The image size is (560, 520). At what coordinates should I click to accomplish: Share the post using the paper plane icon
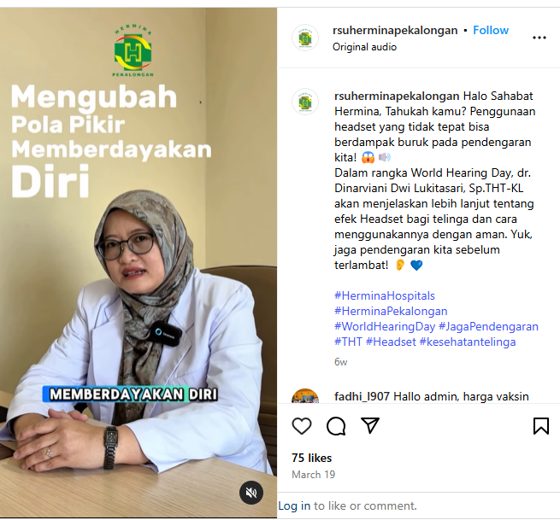pos(370,425)
